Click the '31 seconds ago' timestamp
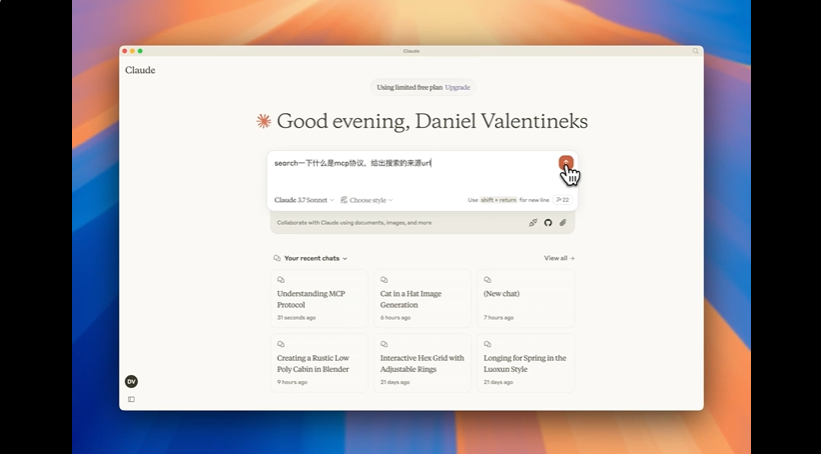This screenshot has width=821, height=454. (296, 318)
